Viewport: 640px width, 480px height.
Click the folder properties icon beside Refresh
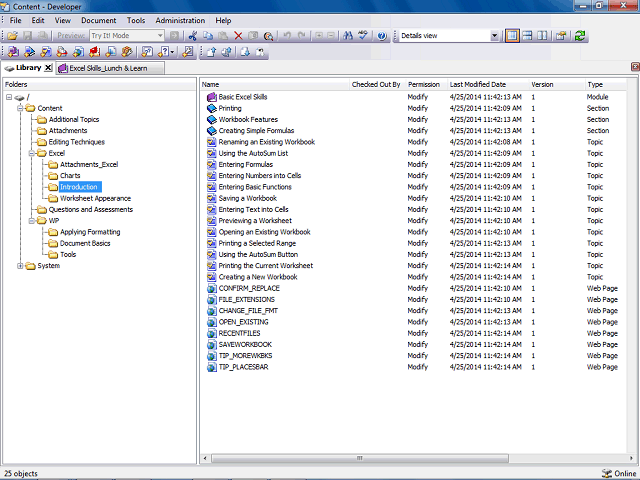[x=561, y=36]
